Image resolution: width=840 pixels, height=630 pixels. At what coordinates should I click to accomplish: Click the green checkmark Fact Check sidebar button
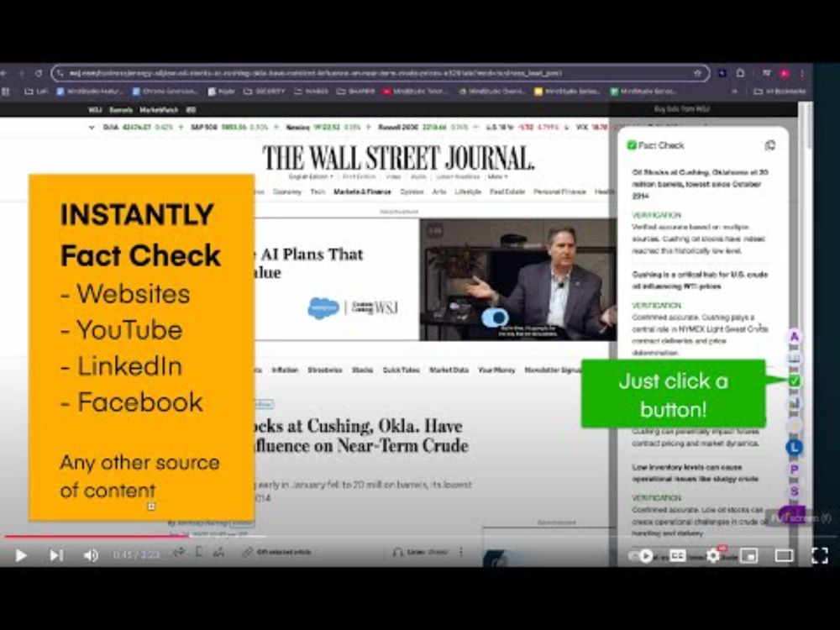(794, 381)
